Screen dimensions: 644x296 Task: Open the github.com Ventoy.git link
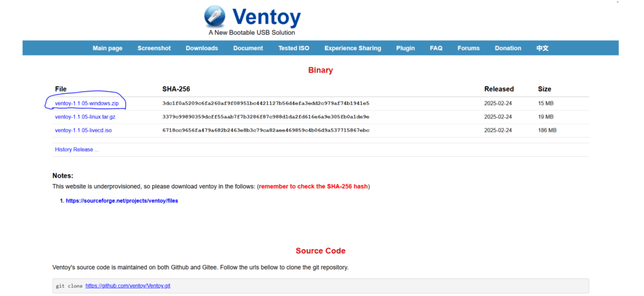[x=128, y=286]
